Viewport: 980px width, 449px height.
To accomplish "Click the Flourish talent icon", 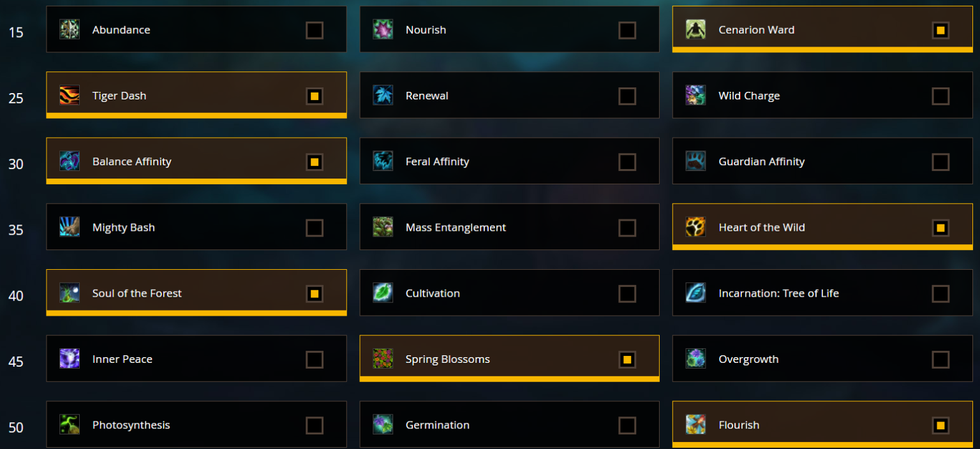I will click(695, 425).
